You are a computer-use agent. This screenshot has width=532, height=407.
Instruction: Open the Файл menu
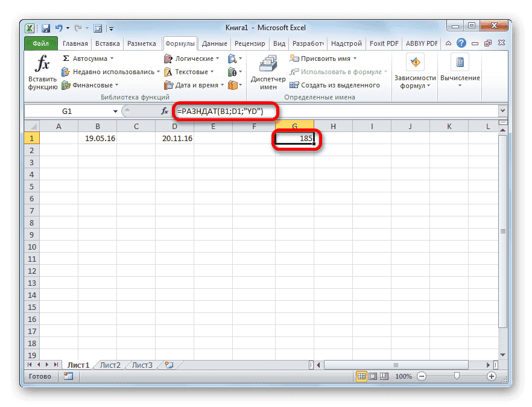click(40, 43)
